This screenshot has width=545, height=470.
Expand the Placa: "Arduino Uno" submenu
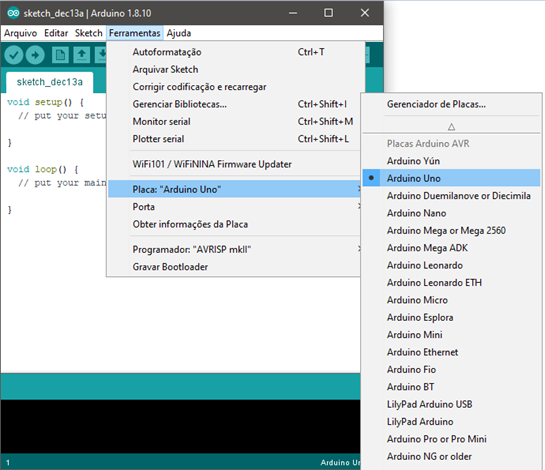coord(234,189)
